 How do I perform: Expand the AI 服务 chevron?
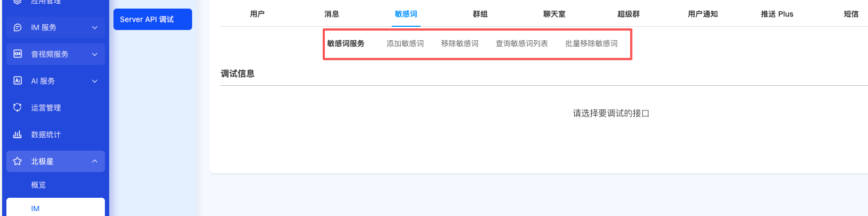pyautogui.click(x=95, y=81)
